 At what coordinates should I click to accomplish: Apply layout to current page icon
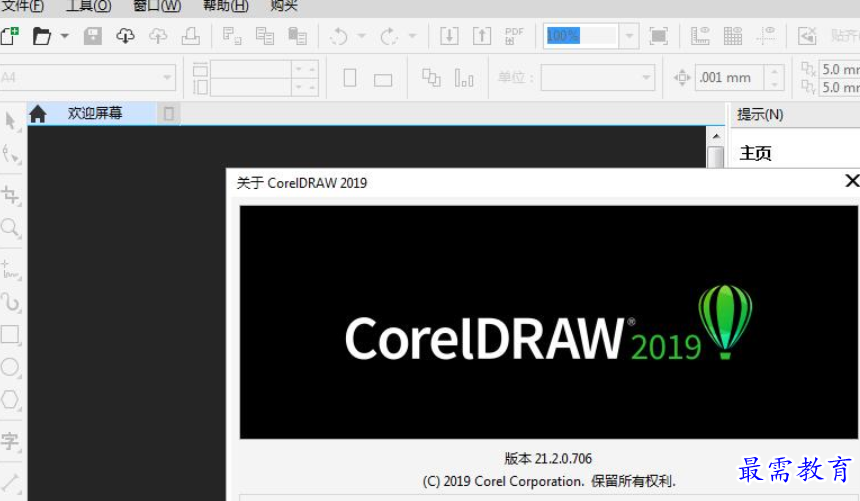[464, 78]
